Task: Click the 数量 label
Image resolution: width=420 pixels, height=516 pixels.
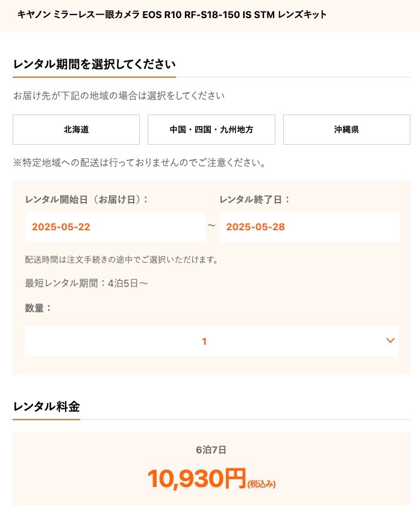Action: [x=38, y=308]
